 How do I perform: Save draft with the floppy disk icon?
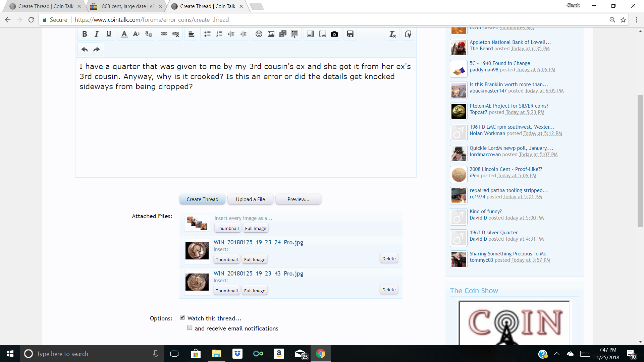click(350, 34)
